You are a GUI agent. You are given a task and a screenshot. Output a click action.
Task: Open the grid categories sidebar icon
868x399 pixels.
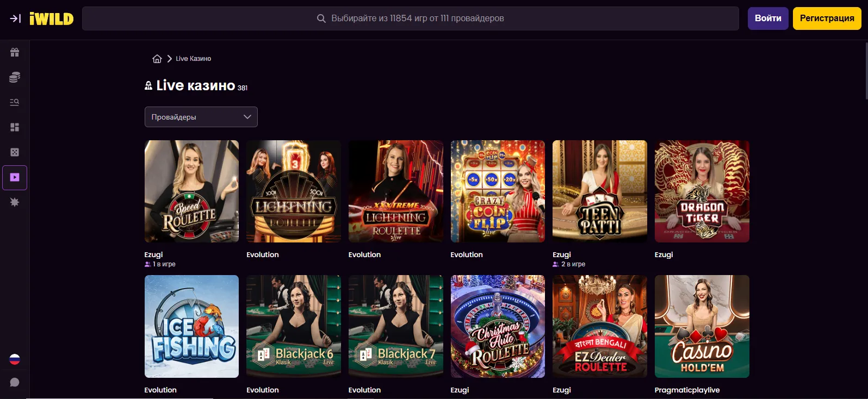click(x=15, y=127)
